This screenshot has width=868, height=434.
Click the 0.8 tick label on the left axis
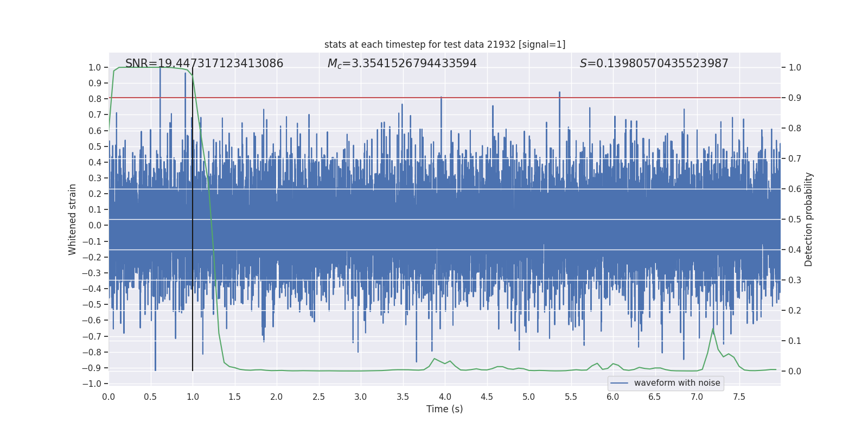point(94,99)
